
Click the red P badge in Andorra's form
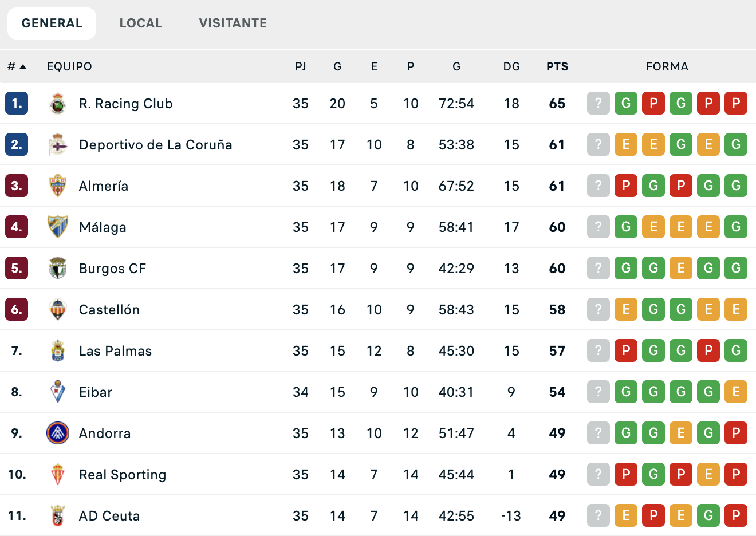(x=736, y=433)
